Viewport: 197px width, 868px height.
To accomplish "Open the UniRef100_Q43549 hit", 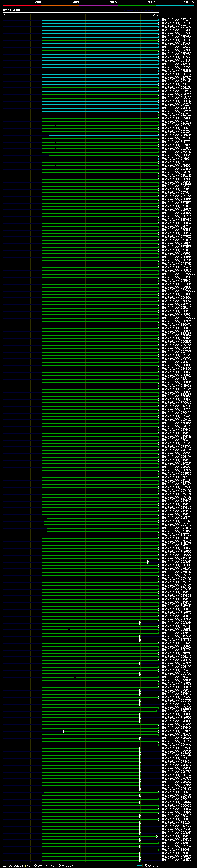I will pyautogui.click(x=177, y=843).
